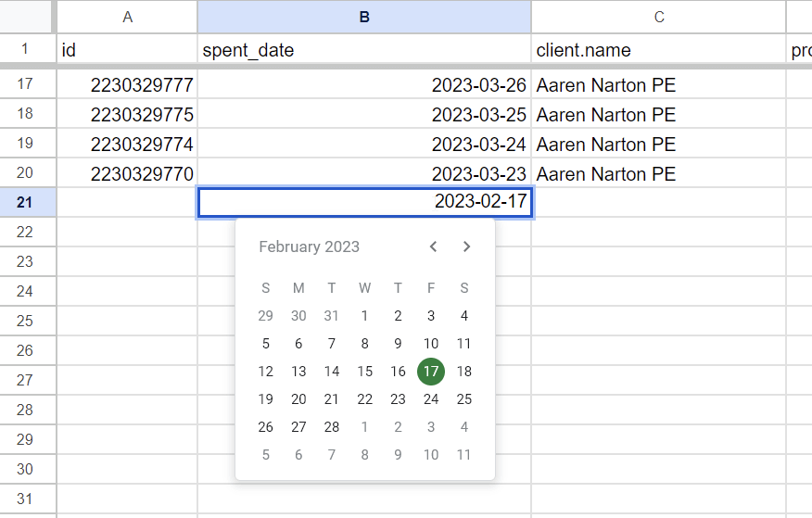Select the column B header

point(364,17)
